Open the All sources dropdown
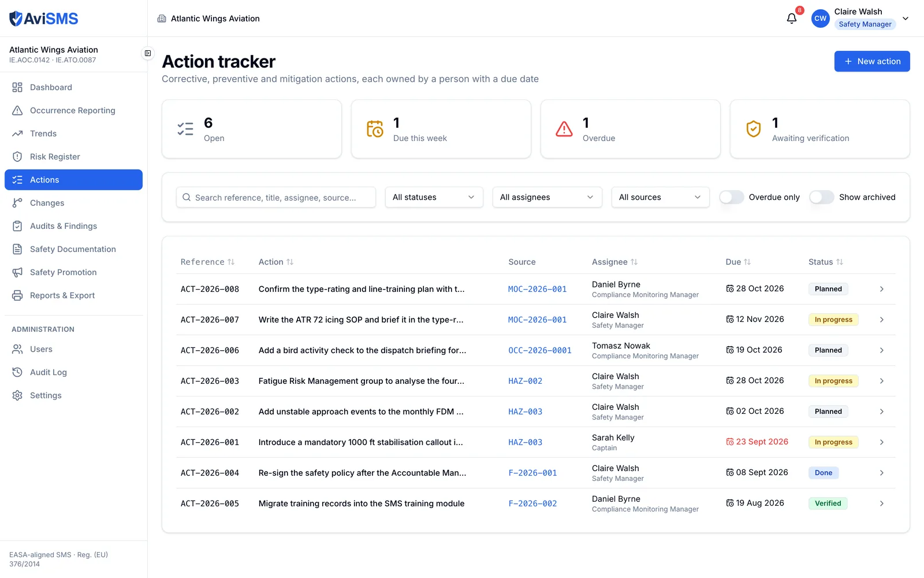924x578 pixels. [x=660, y=197]
